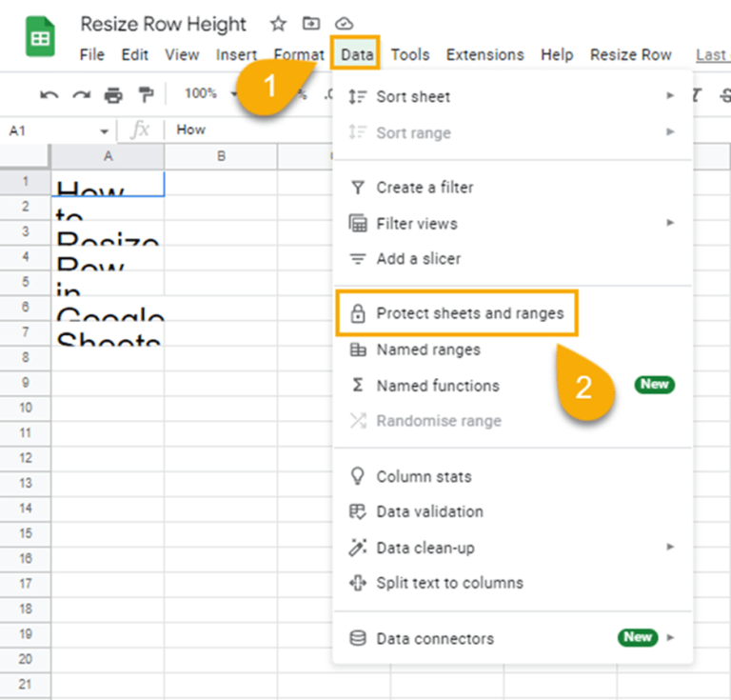731x700 pixels.
Task: Open the Name box dropdown arrow
Action: [x=104, y=131]
